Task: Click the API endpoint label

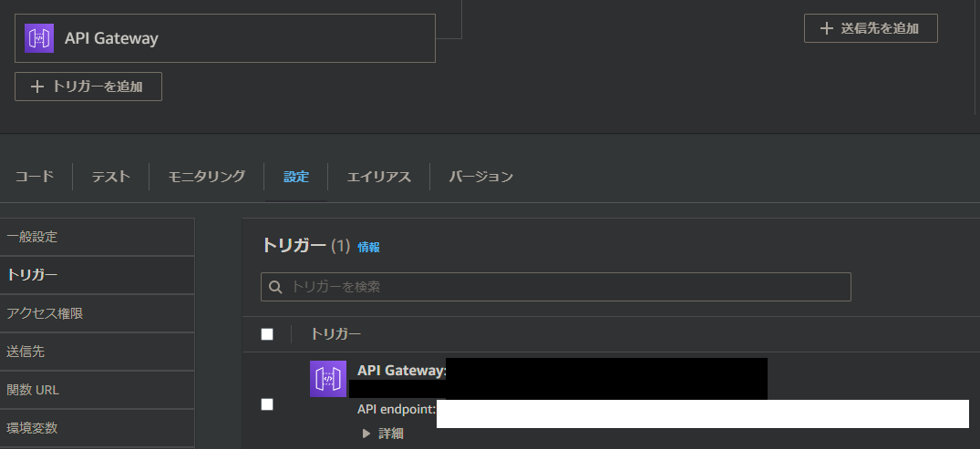Action: pos(397,409)
